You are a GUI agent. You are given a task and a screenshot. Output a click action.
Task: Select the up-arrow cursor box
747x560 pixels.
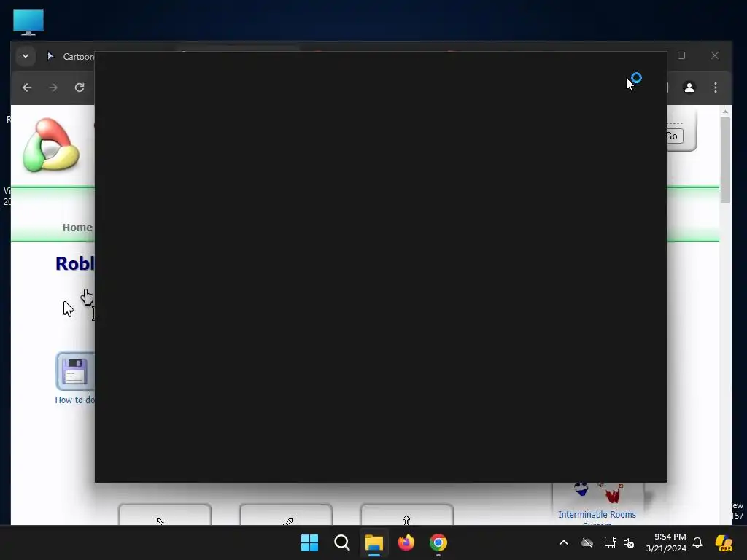407,516
